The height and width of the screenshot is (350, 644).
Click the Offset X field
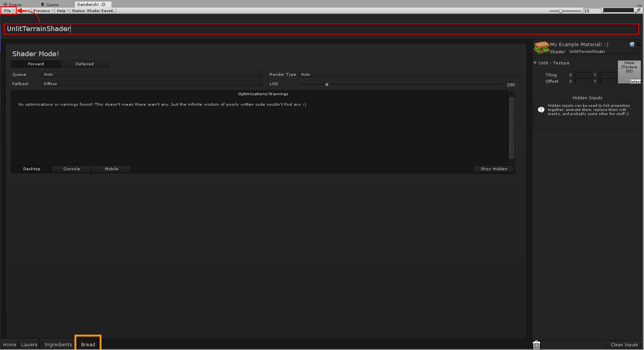(x=583, y=81)
